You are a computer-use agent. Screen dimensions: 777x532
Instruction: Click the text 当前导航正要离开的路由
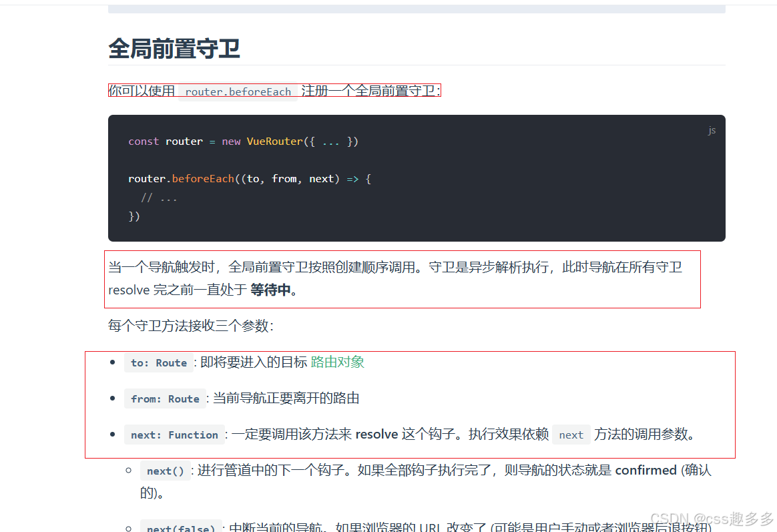[286, 398]
